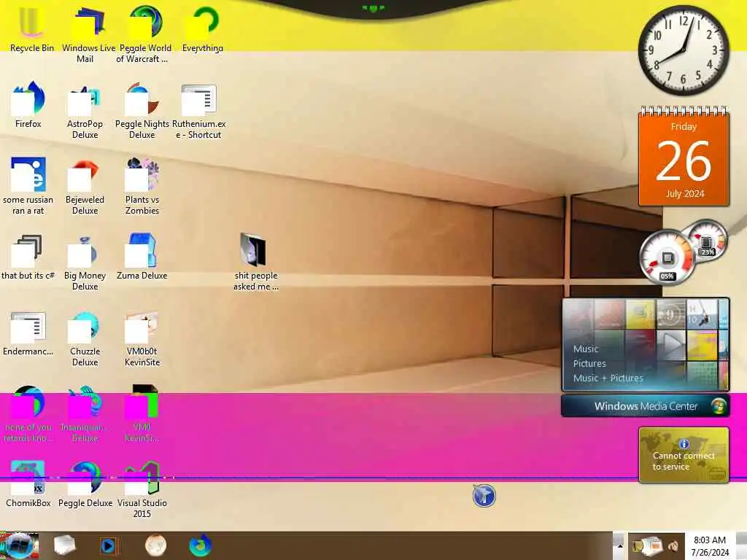Open the Windows Start orb
The height and width of the screenshot is (560, 747).
pos(19,545)
